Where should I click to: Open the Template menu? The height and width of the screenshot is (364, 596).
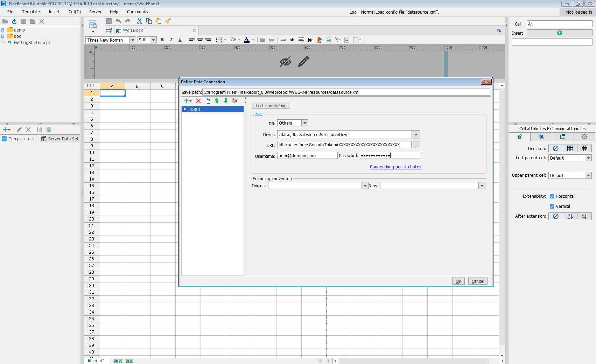(31, 12)
